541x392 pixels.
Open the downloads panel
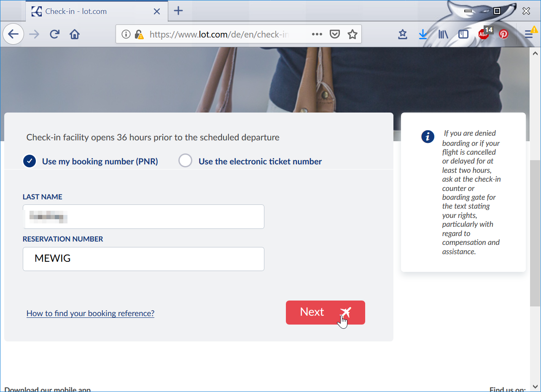click(423, 34)
